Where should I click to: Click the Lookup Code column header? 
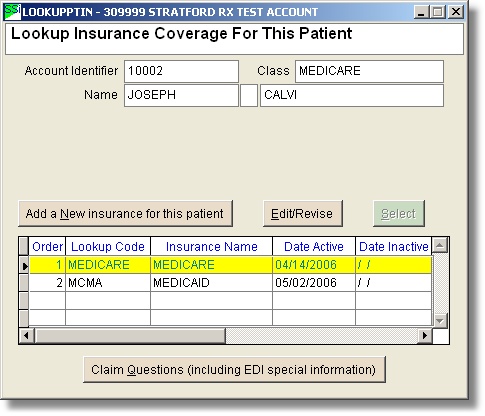click(108, 247)
